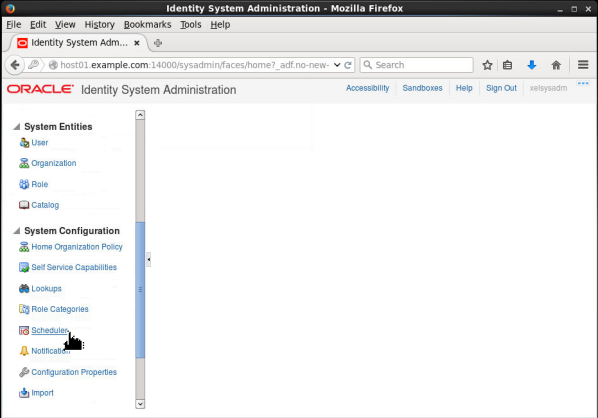The width and height of the screenshot is (598, 418).
Task: Open the Self Service Capabilities link
Action: click(74, 267)
